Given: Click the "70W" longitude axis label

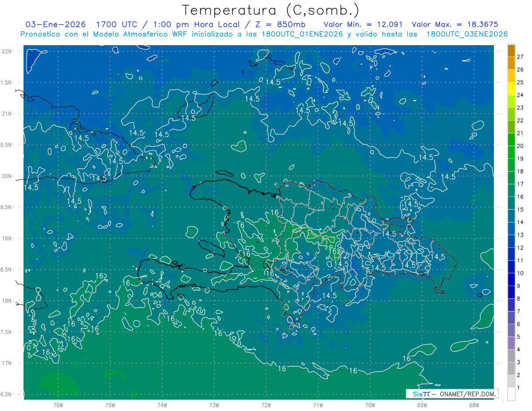Looking at the screenshot, I should pos(370,405).
